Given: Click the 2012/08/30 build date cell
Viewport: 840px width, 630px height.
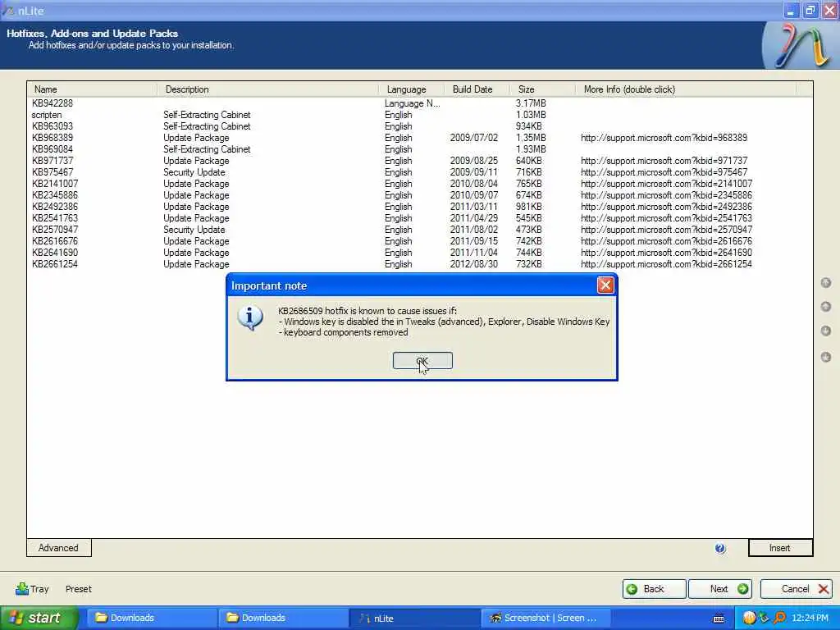Looking at the screenshot, I should click(x=473, y=265).
